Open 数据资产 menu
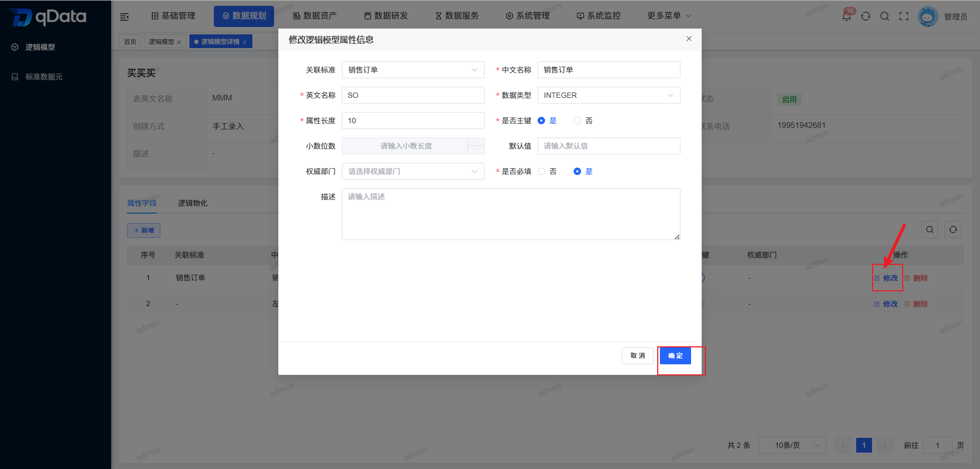The image size is (980, 469). click(x=315, y=16)
